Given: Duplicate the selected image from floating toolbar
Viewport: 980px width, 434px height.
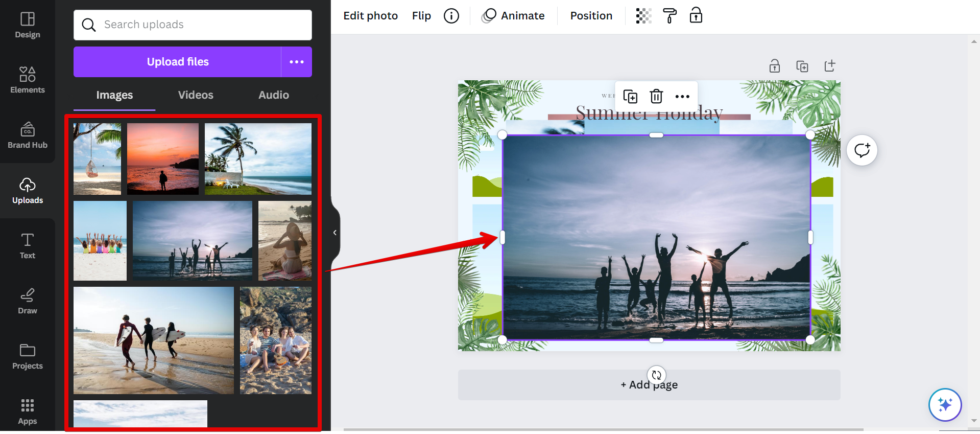Looking at the screenshot, I should [630, 96].
